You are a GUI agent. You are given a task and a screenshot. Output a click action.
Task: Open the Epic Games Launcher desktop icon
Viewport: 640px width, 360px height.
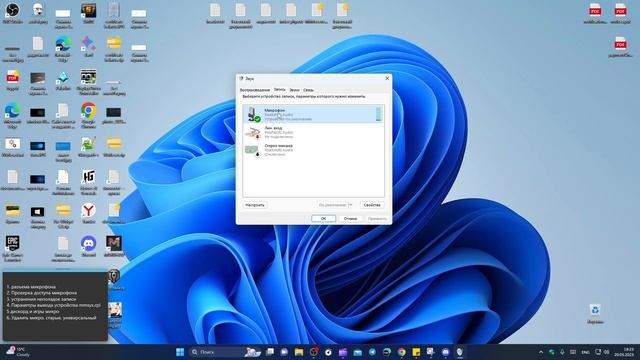point(13,248)
